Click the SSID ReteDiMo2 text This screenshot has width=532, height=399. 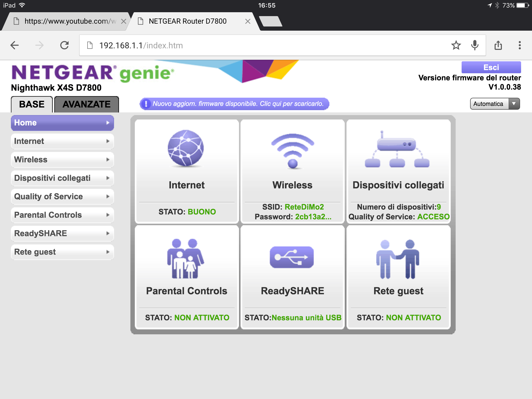coord(293,207)
